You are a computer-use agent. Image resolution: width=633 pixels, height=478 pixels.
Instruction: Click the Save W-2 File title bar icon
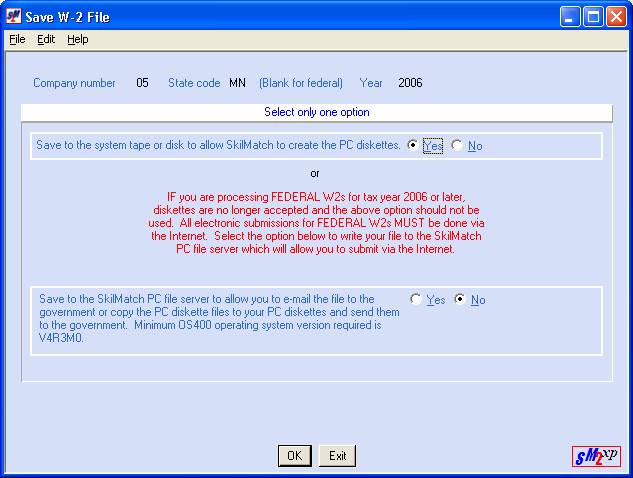tap(14, 17)
